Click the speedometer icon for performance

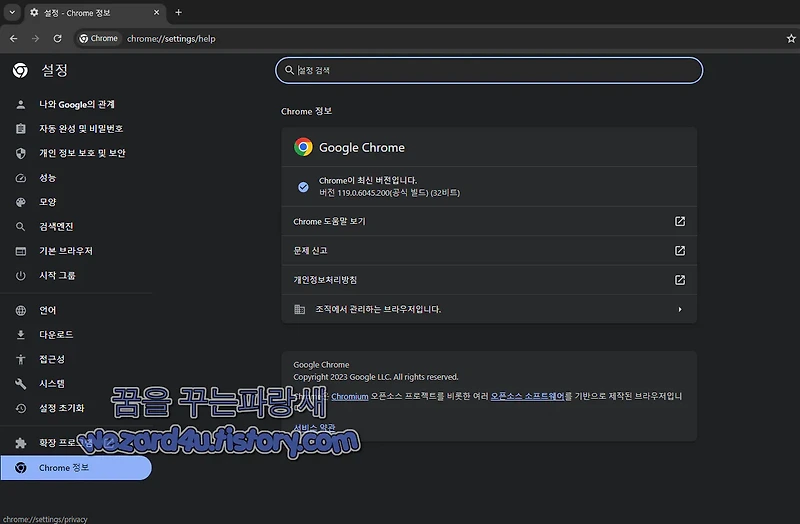tap(20, 178)
